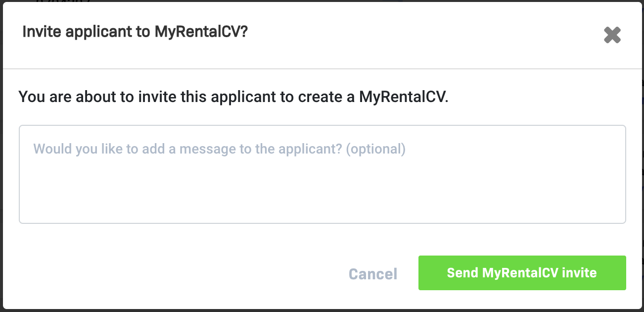Cancel the MyRentalCV invitation

tap(373, 274)
